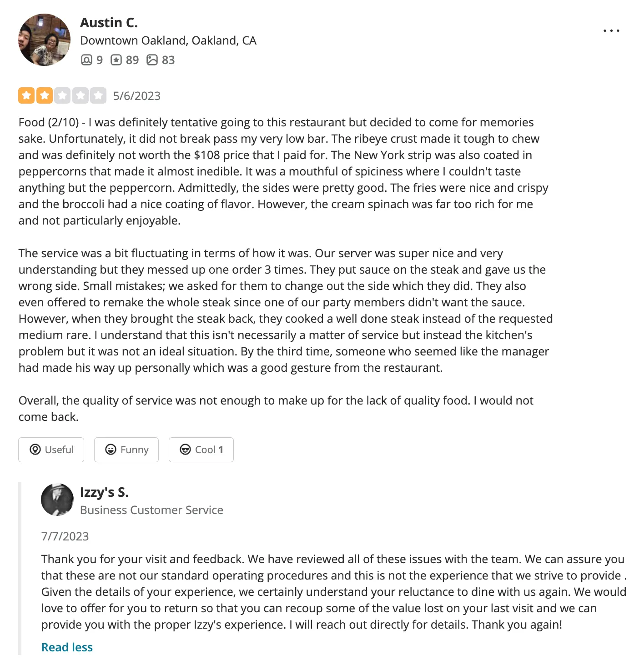
Task: Open the three-dot more options menu
Action: pyautogui.click(x=611, y=31)
